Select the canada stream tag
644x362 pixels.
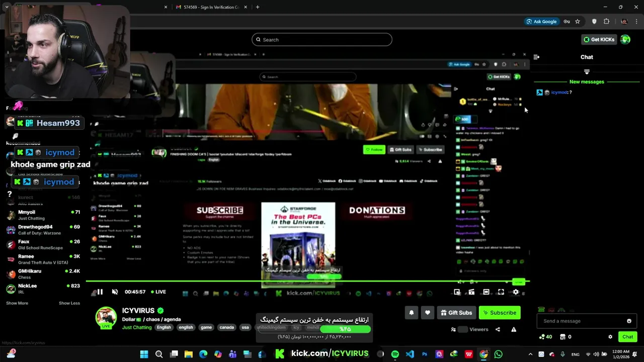point(226,327)
